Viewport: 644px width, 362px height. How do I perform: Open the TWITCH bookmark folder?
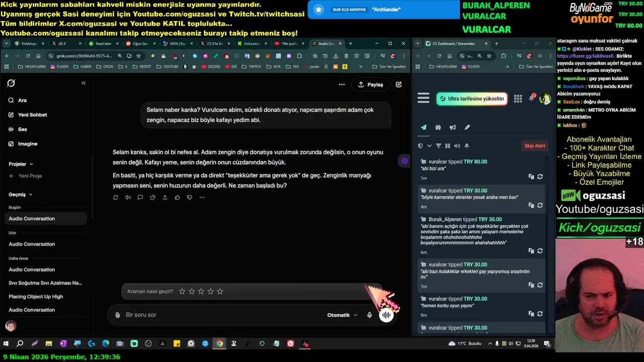tap(252, 66)
